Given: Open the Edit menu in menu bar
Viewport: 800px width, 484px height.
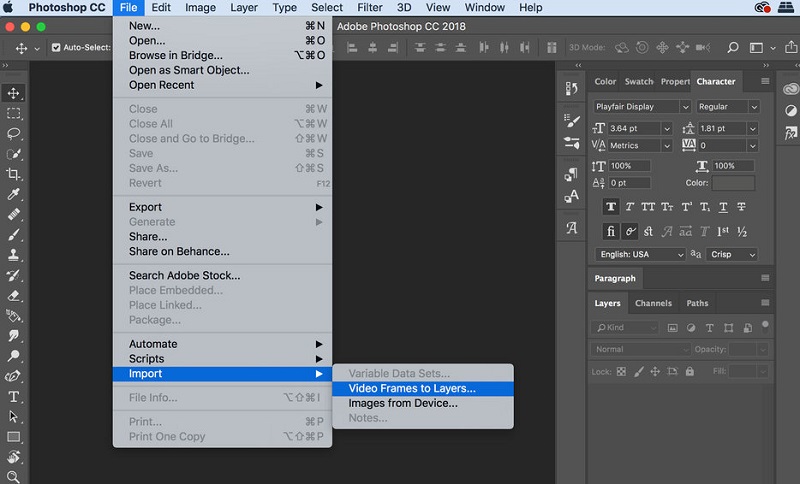Looking at the screenshot, I should coord(161,8).
